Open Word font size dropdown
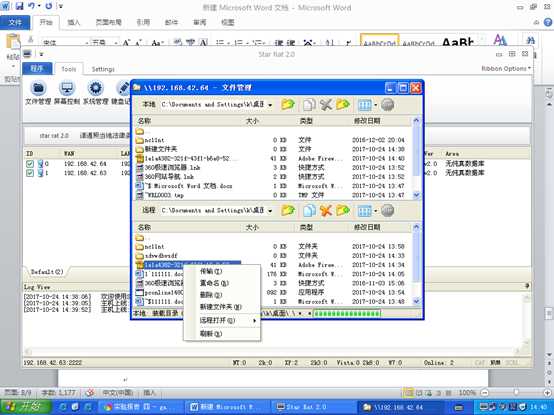Image resolution: width=554 pixels, height=415 pixels. point(116,43)
